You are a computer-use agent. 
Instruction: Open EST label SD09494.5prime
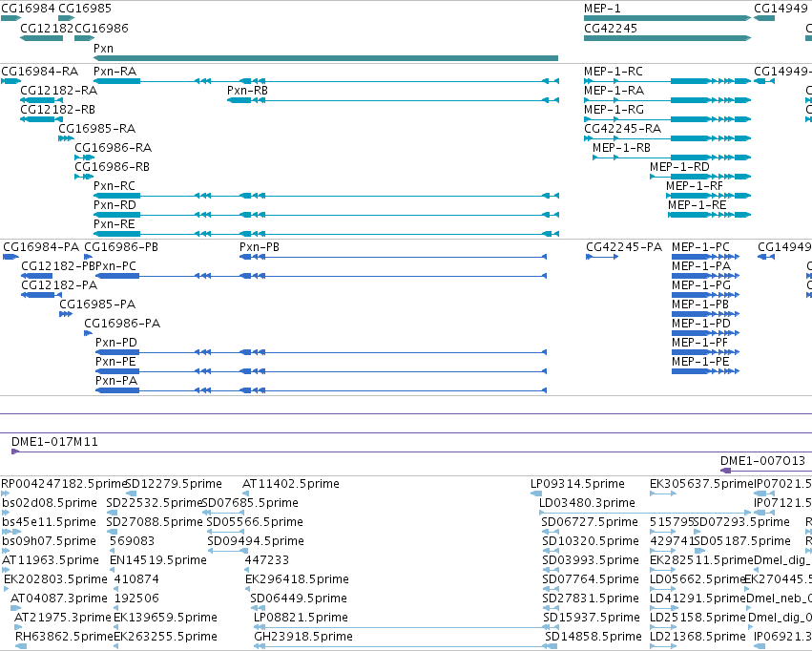click(256, 541)
